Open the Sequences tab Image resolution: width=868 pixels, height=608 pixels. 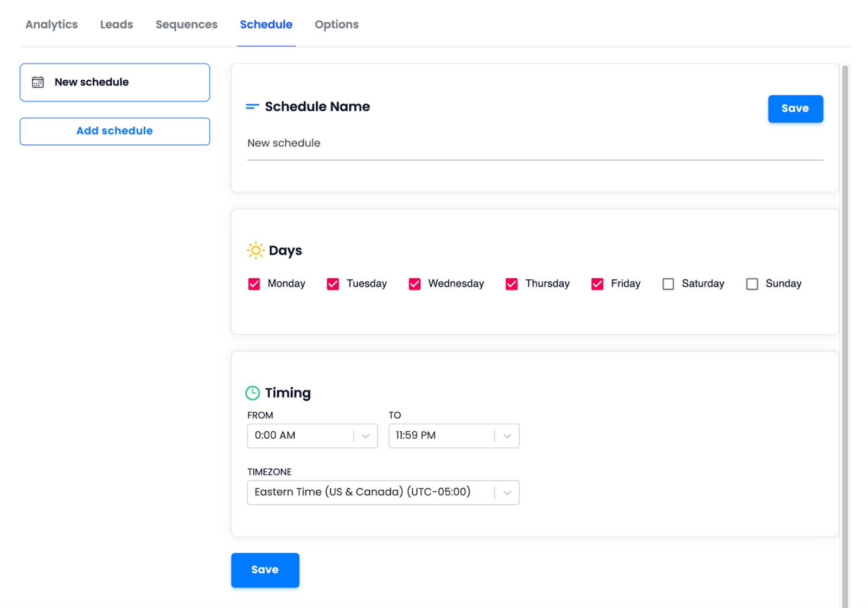coord(186,24)
